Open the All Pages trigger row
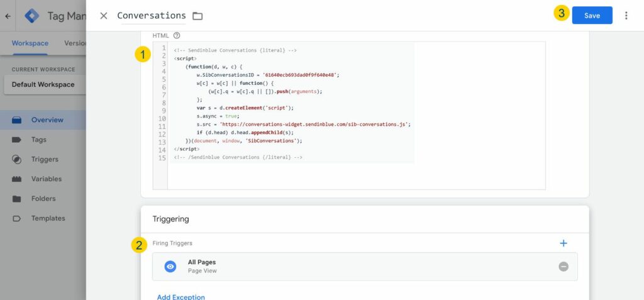 365,266
